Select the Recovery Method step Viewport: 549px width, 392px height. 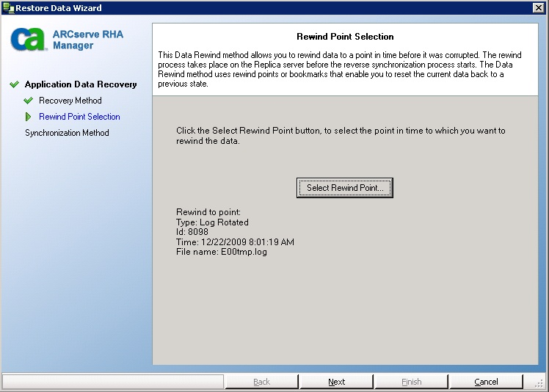[70, 101]
